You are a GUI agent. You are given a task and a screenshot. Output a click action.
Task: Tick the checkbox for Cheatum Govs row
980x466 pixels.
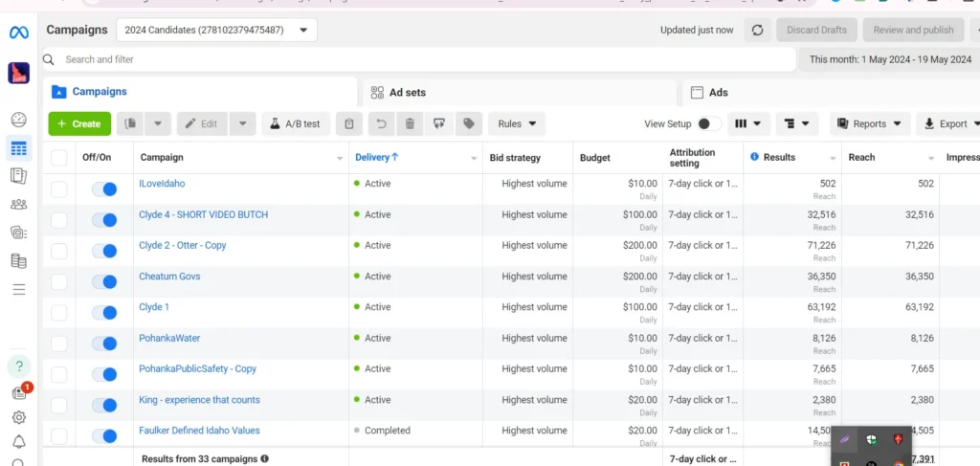point(59,282)
